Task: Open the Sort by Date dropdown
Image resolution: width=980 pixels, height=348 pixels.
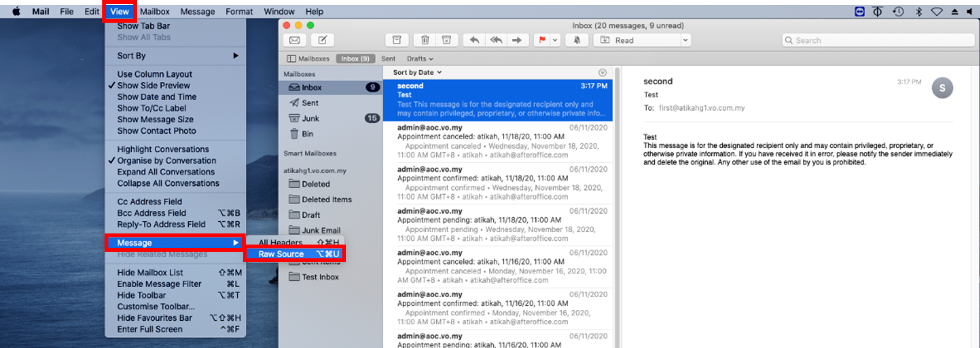Action: point(417,72)
